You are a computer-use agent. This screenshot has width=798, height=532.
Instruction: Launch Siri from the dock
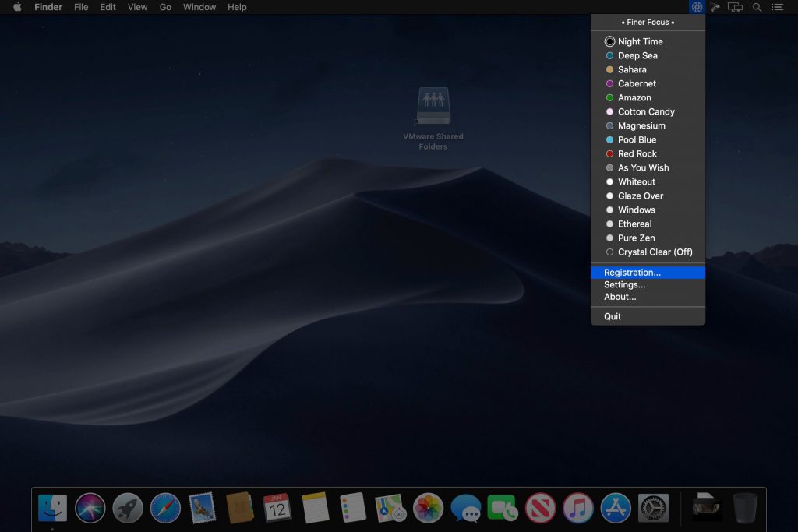point(90,508)
